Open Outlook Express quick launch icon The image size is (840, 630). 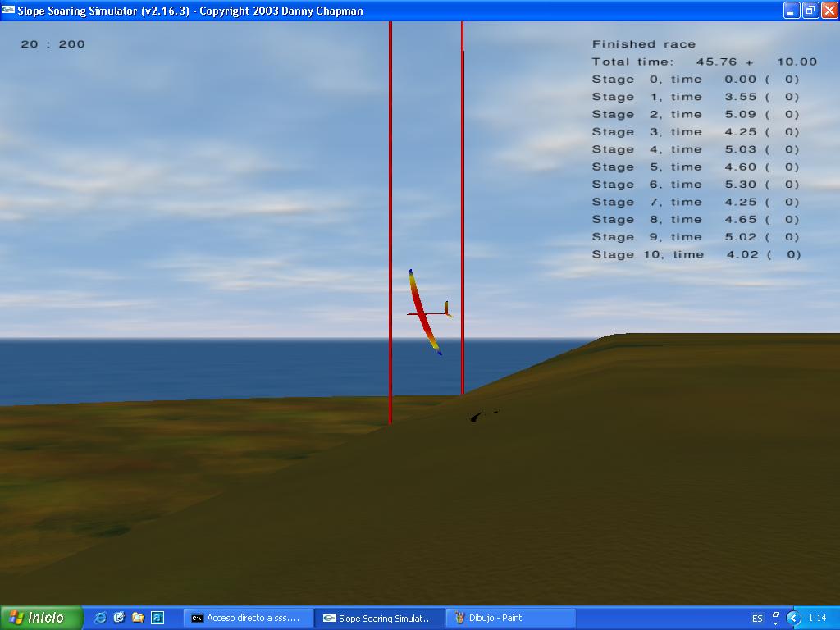click(119, 618)
